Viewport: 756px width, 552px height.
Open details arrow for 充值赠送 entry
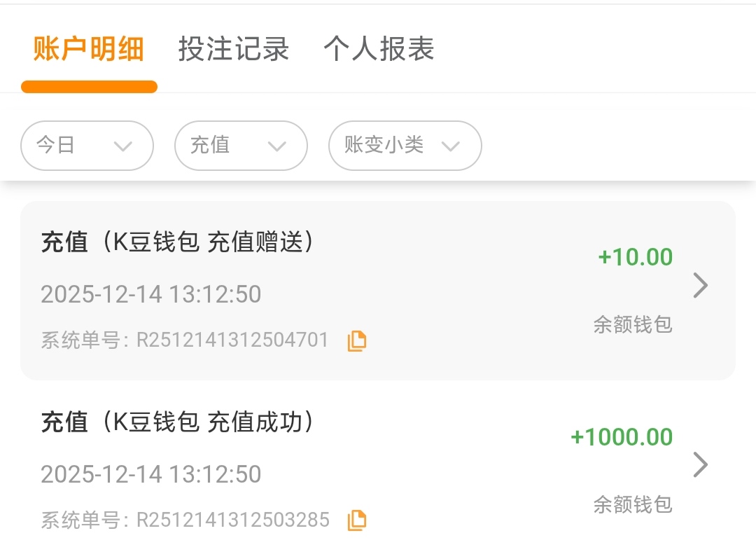click(700, 286)
